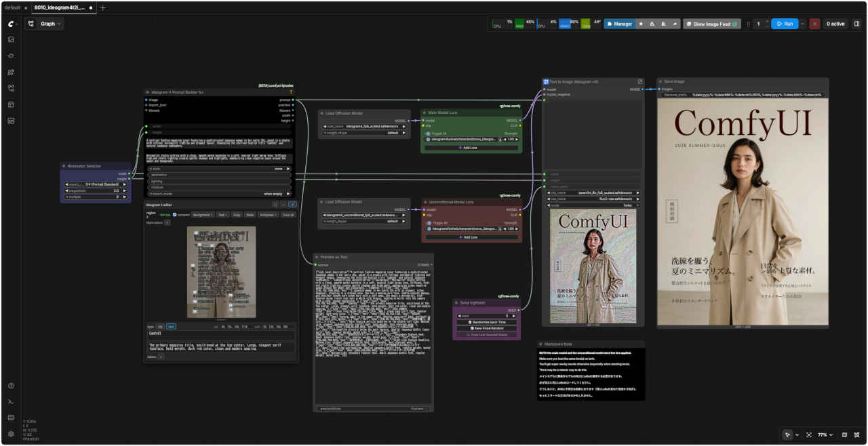Click the Text to Image subgraph expand icon
The image size is (868, 446).
pyautogui.click(x=639, y=81)
